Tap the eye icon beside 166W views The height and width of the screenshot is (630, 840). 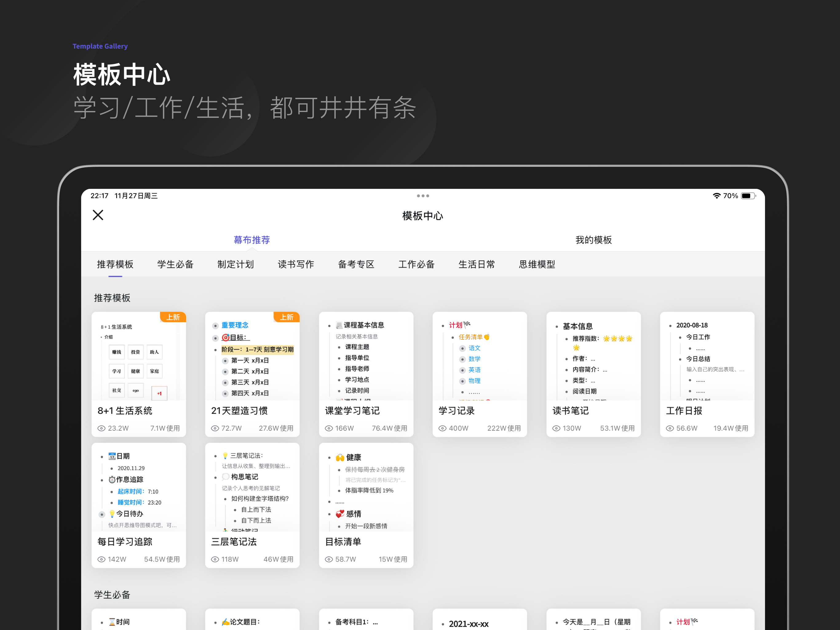(329, 428)
